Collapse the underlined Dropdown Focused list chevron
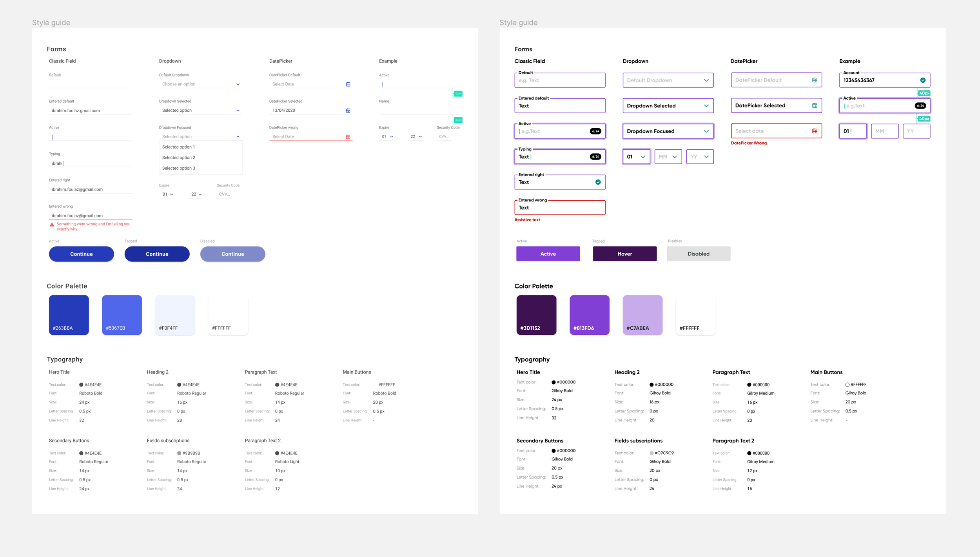This screenshot has width=980, height=557. (x=238, y=137)
